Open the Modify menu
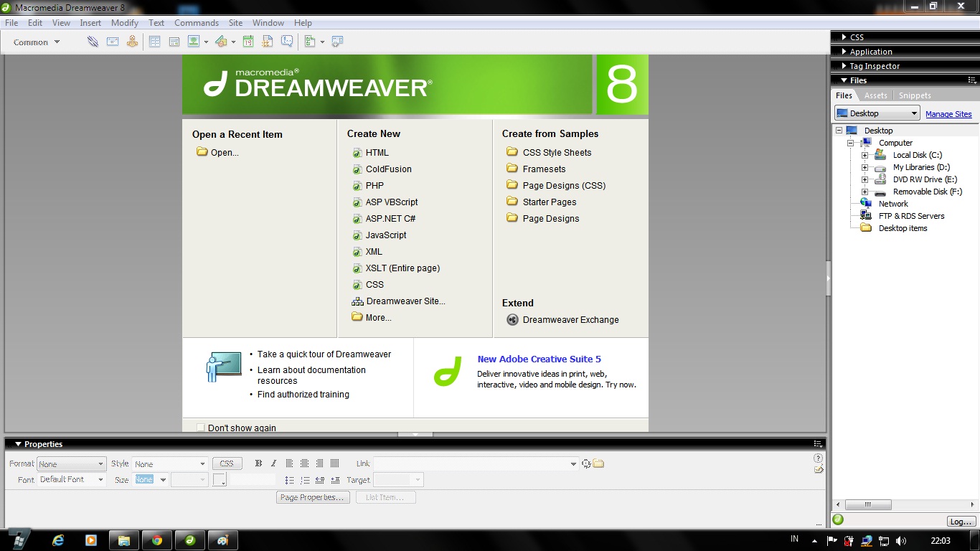 (x=125, y=23)
